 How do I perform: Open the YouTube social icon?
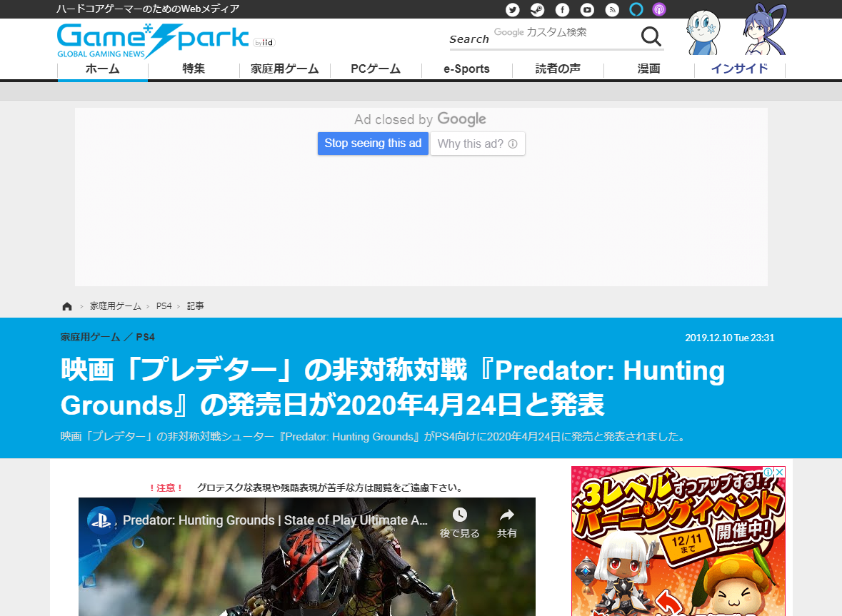[588, 10]
